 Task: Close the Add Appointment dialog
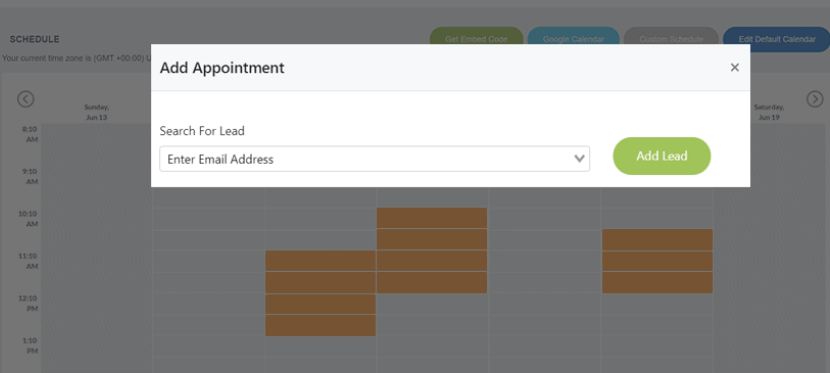point(734,67)
